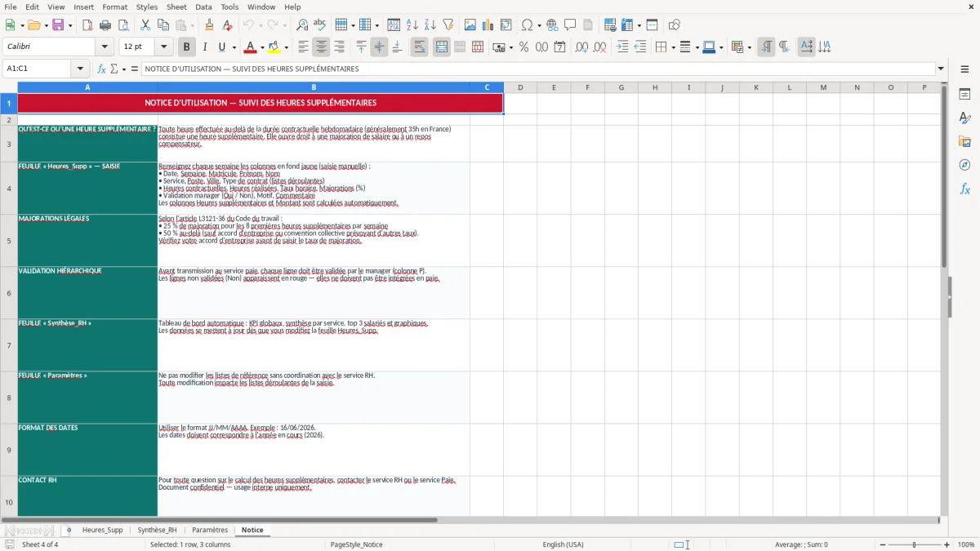
Task: Open the Sheet menu
Action: tap(176, 7)
